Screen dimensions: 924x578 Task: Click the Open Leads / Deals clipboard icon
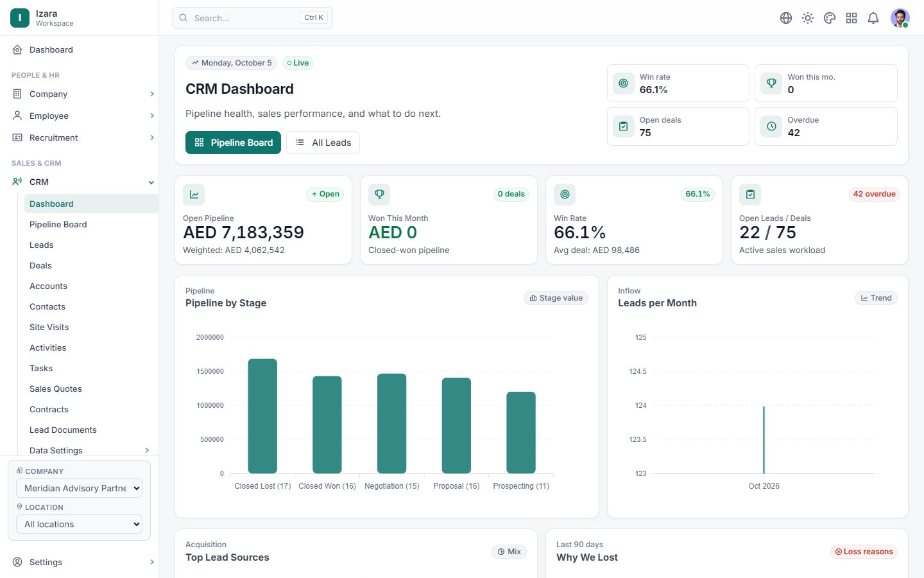pos(750,195)
